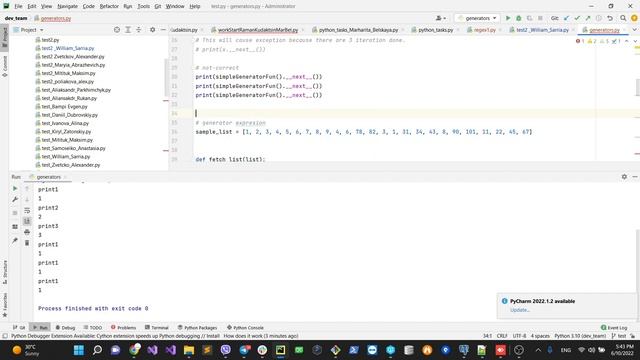Toggle scroll to end in Run console
The image size is (640, 360).
coord(27,221)
